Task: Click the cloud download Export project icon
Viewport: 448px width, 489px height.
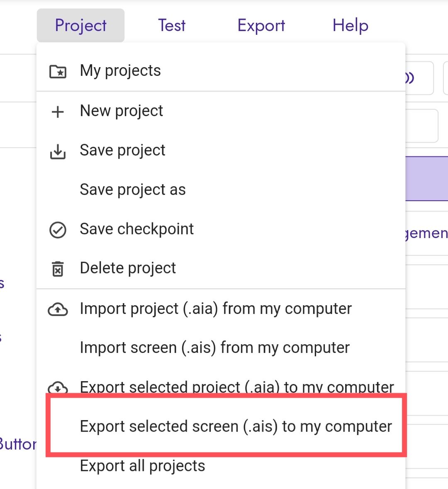Action: 58,387
